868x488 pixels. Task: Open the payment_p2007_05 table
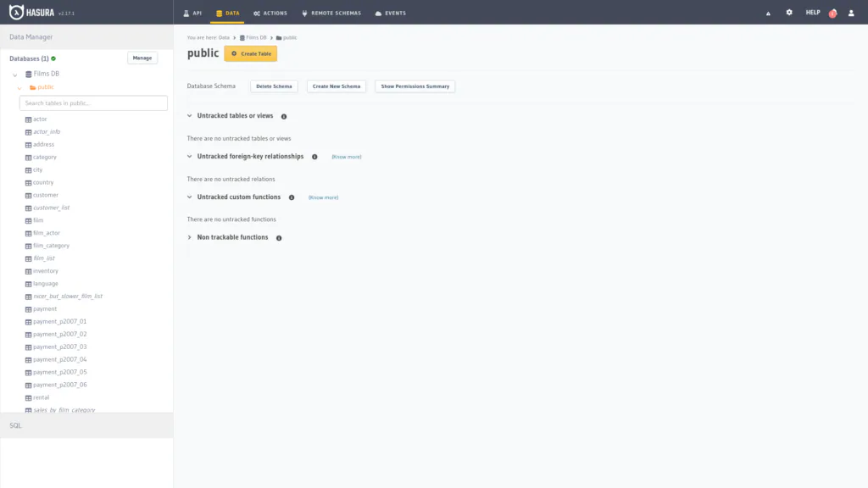[60, 373]
